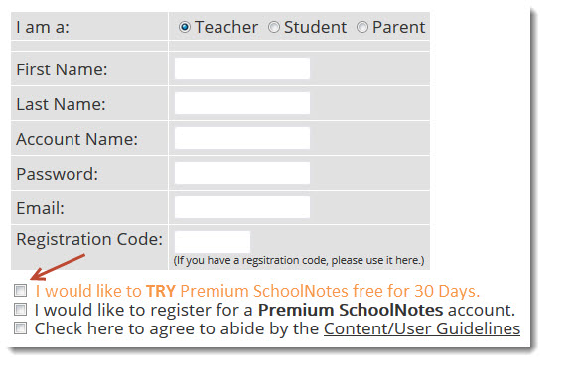Check the agree to guidelines checkbox
This screenshot has height=392, width=578.
21,327
